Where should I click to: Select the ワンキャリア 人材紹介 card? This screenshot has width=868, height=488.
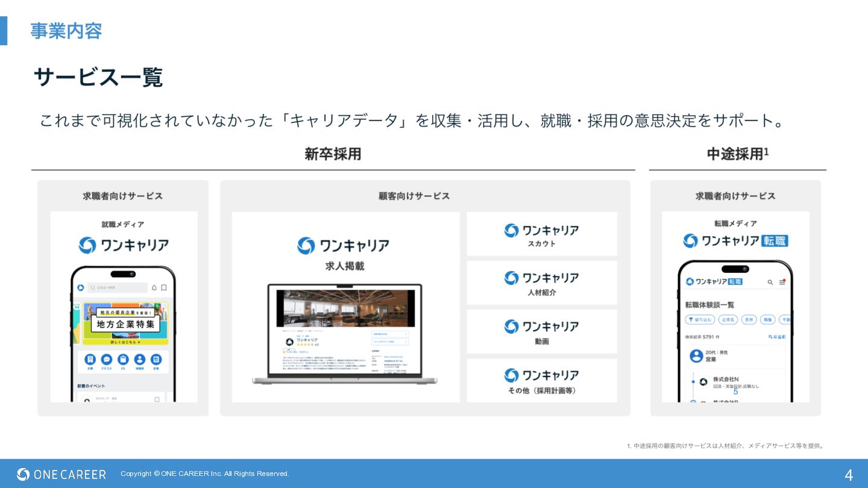pos(542,283)
